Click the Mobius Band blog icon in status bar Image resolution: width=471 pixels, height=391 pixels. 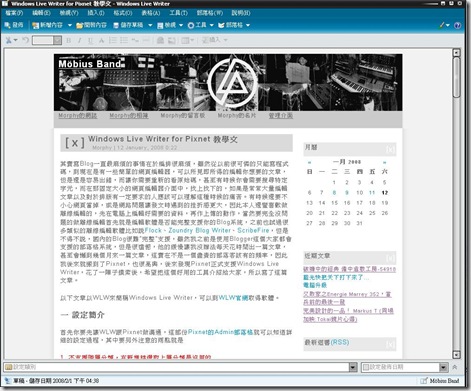[x=423, y=380]
